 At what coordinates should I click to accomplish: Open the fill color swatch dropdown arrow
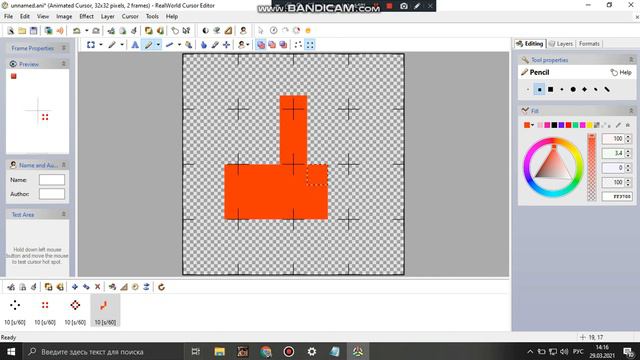[x=533, y=125]
